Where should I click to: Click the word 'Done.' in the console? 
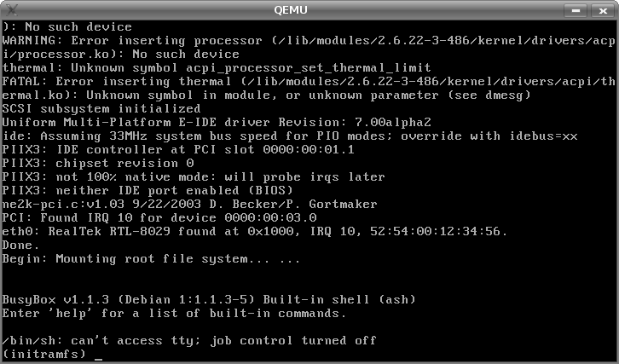point(20,246)
